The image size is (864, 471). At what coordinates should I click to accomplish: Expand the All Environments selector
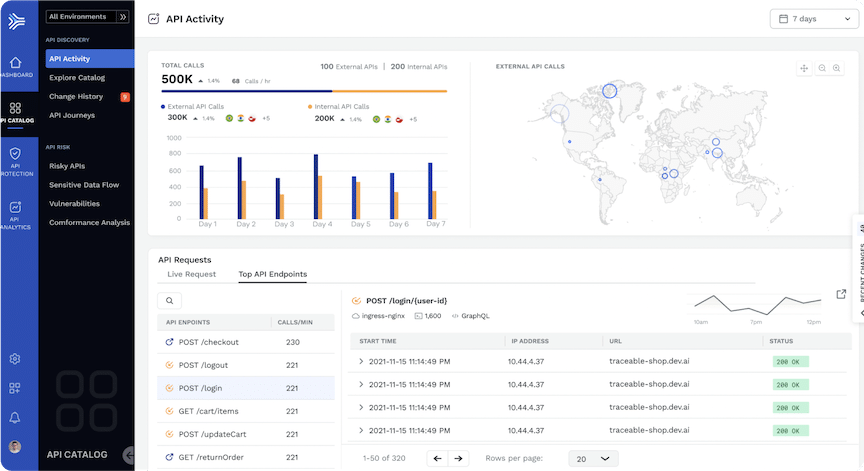(x=88, y=17)
